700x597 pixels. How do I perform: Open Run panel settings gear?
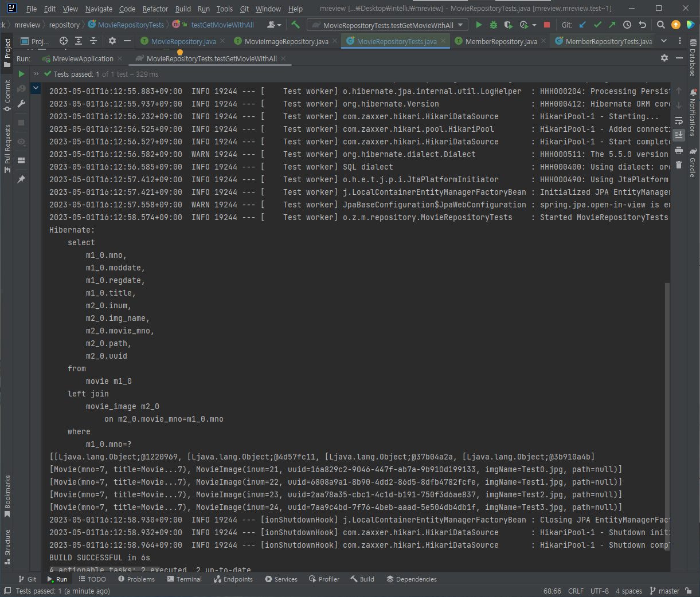(664, 58)
